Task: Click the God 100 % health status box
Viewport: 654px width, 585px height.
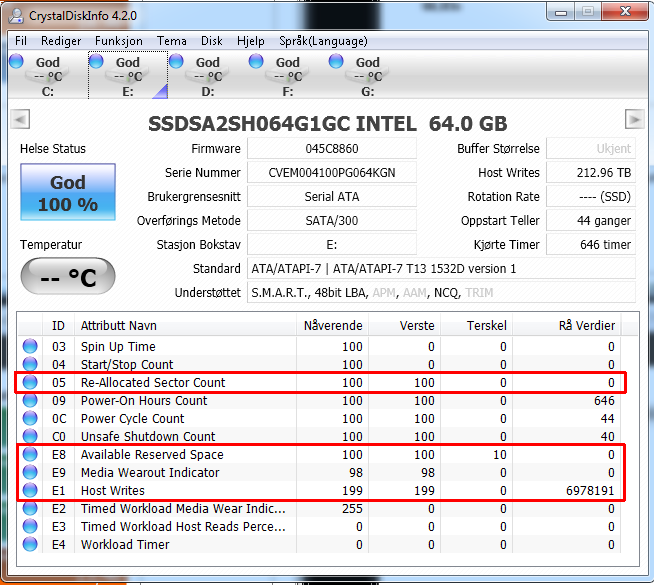Action: [68, 192]
